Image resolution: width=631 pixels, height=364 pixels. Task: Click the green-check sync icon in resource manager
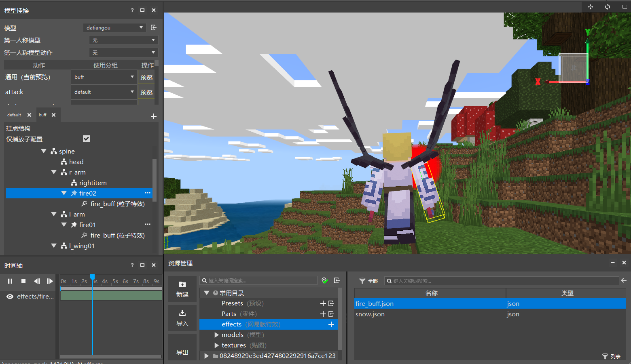(x=324, y=280)
